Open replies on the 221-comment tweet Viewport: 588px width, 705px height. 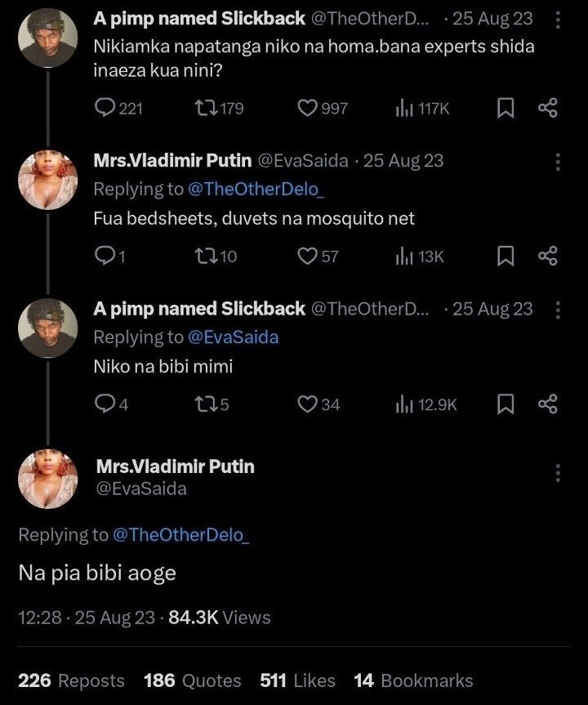click(118, 108)
